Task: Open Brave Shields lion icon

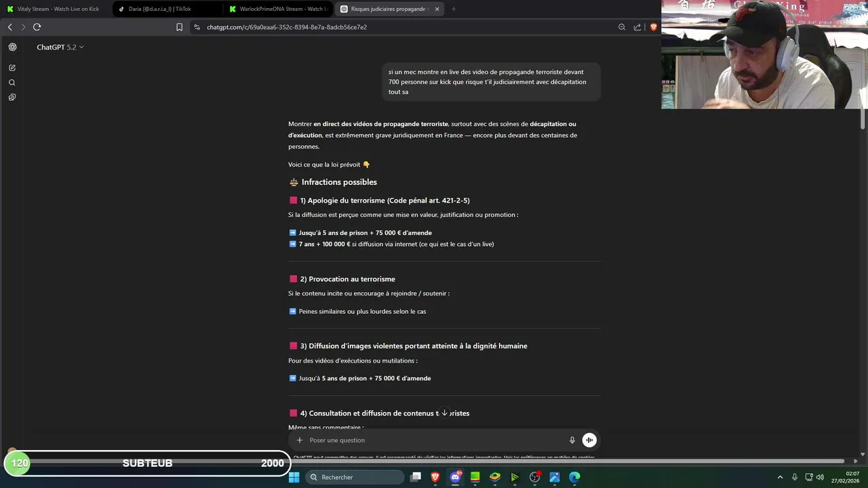Action: [x=654, y=27]
